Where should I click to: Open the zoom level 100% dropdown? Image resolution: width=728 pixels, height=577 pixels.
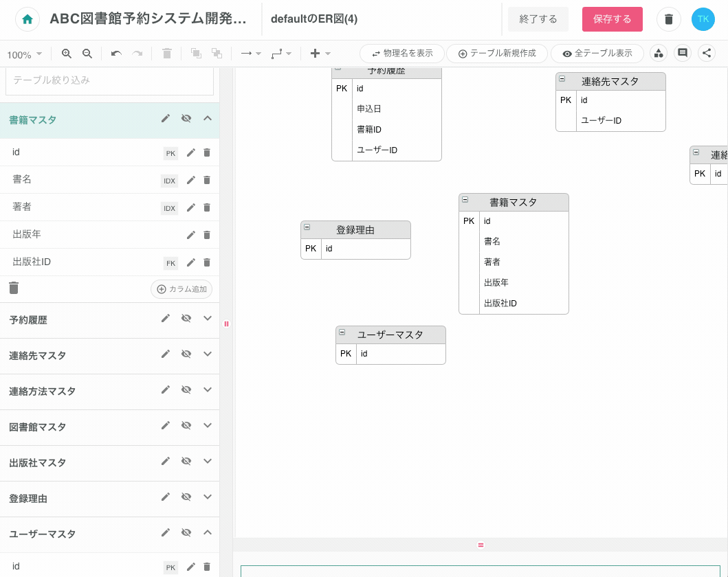25,53
